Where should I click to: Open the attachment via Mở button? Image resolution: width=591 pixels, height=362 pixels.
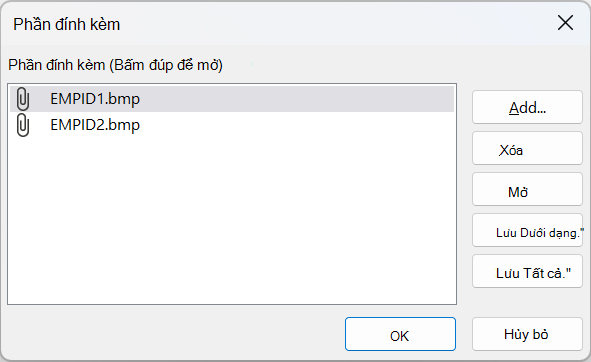pos(527,189)
